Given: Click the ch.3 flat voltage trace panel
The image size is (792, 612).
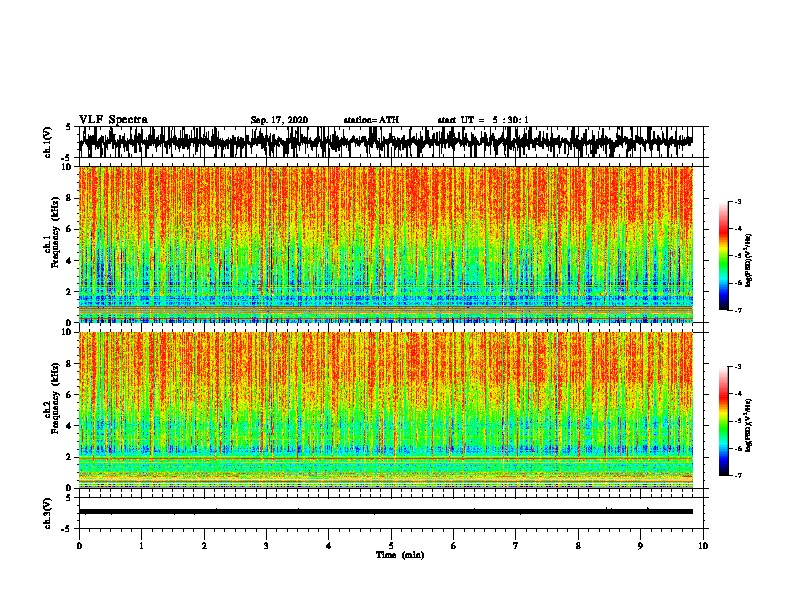Looking at the screenshot, I should [391, 513].
